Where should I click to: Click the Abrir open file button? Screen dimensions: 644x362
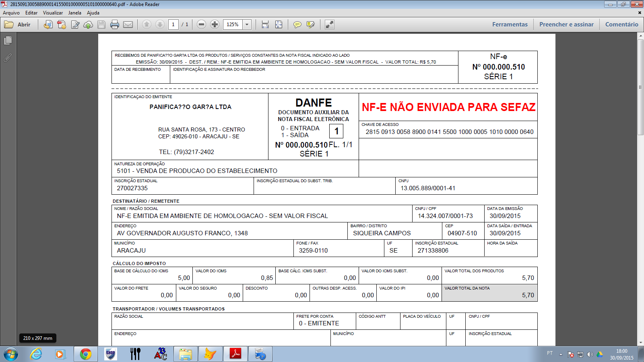18,25
